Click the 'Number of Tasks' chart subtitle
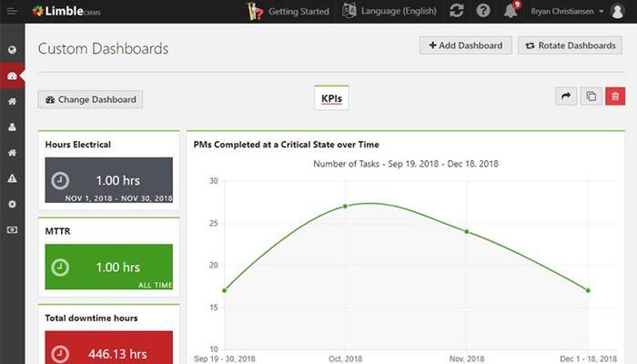Screen dimensions: 637x364 [406, 164]
